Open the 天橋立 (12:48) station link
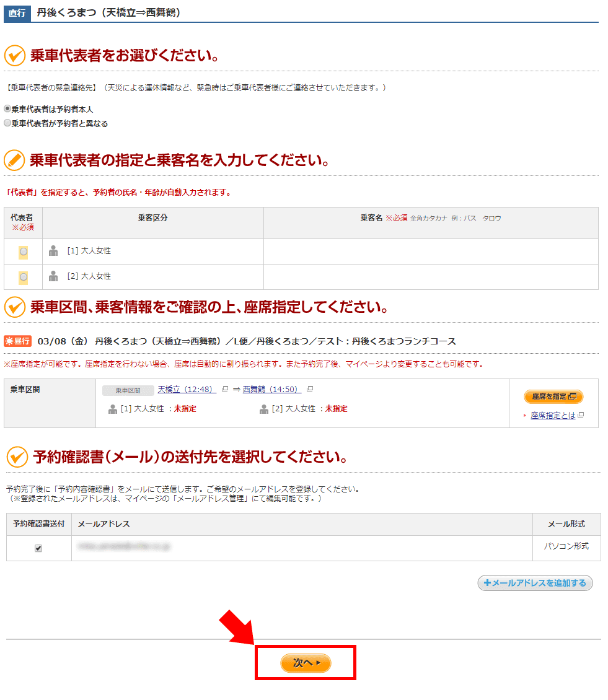 pyautogui.click(x=187, y=390)
